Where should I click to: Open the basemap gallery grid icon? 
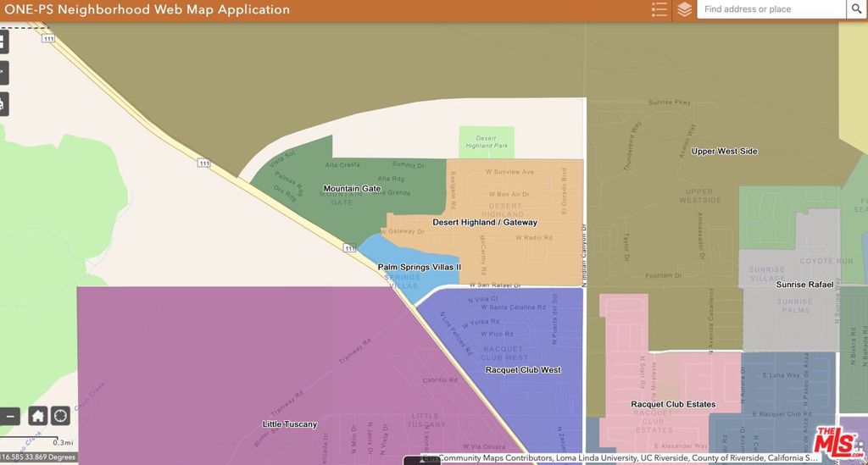[x=3, y=41]
